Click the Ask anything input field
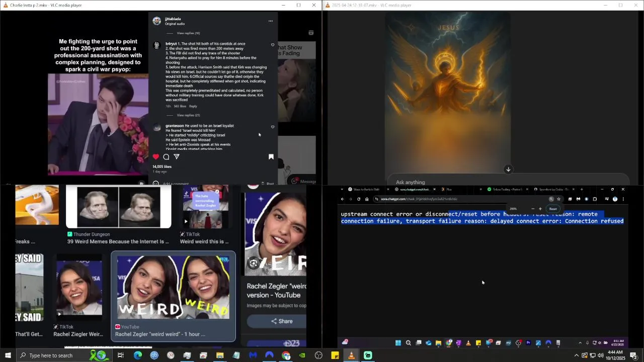The image size is (644, 362). click(x=508, y=182)
